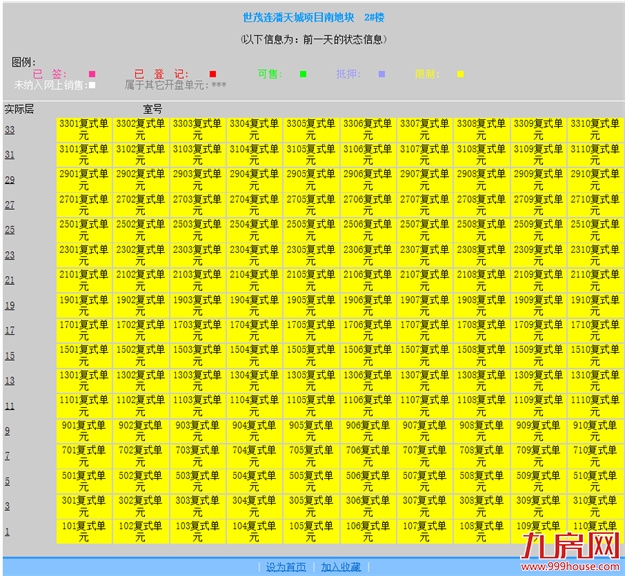
Task: Select floor 25 in the floor column
Action: [x=9, y=230]
